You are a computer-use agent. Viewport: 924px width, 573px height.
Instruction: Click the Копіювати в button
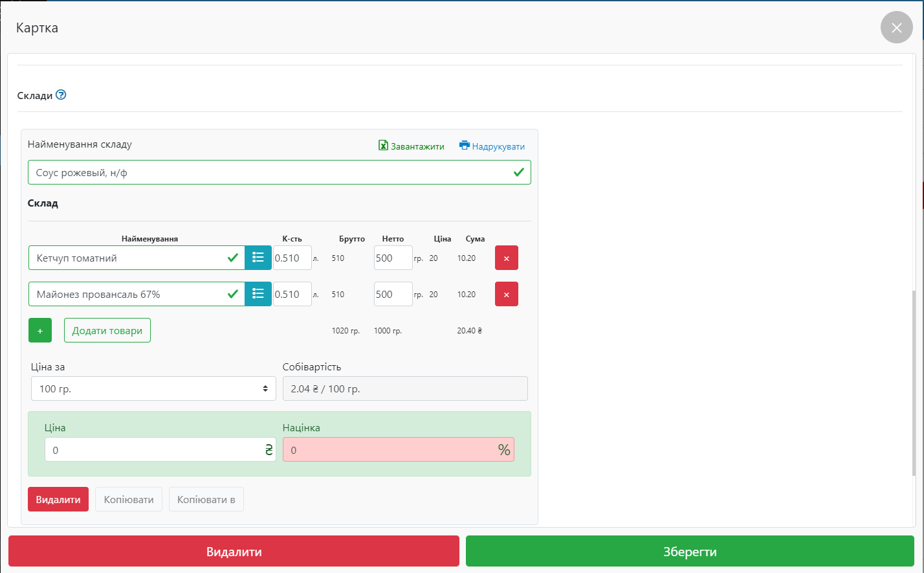[206, 499]
